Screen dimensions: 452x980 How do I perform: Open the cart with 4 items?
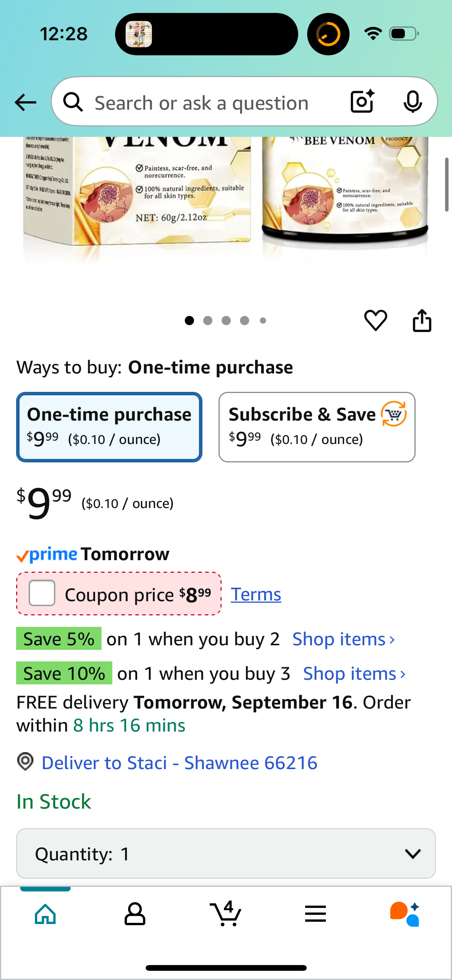click(225, 914)
